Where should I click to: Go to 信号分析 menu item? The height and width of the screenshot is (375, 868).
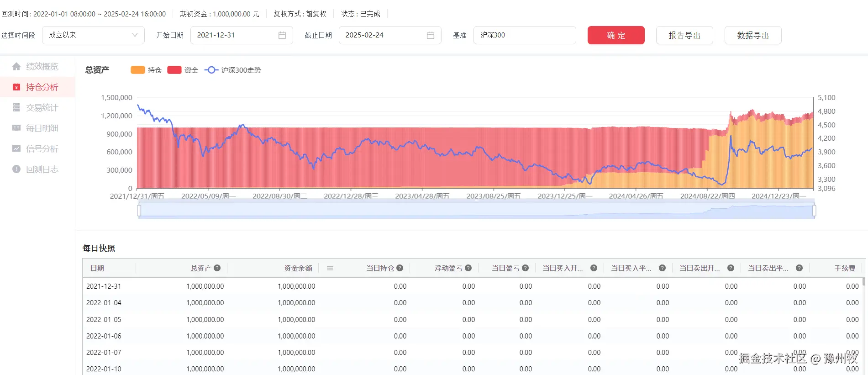click(x=37, y=149)
